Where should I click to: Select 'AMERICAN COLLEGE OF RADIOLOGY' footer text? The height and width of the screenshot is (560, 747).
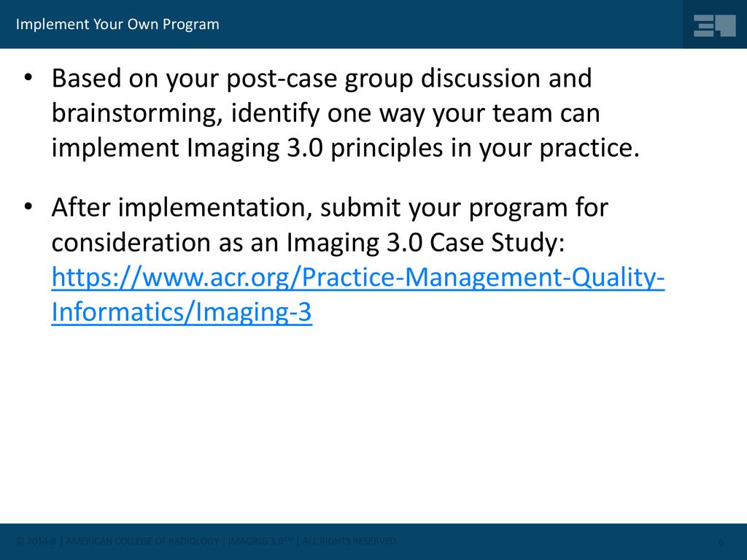[142, 541]
